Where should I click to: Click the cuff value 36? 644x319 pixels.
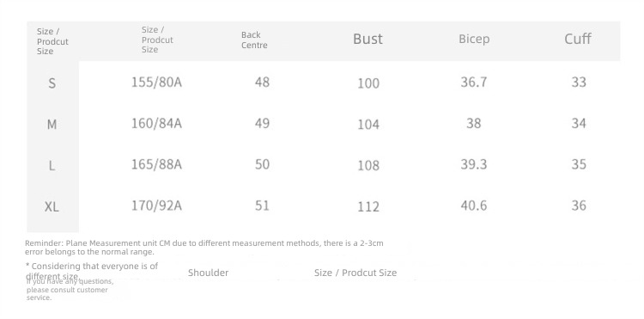coord(579,206)
